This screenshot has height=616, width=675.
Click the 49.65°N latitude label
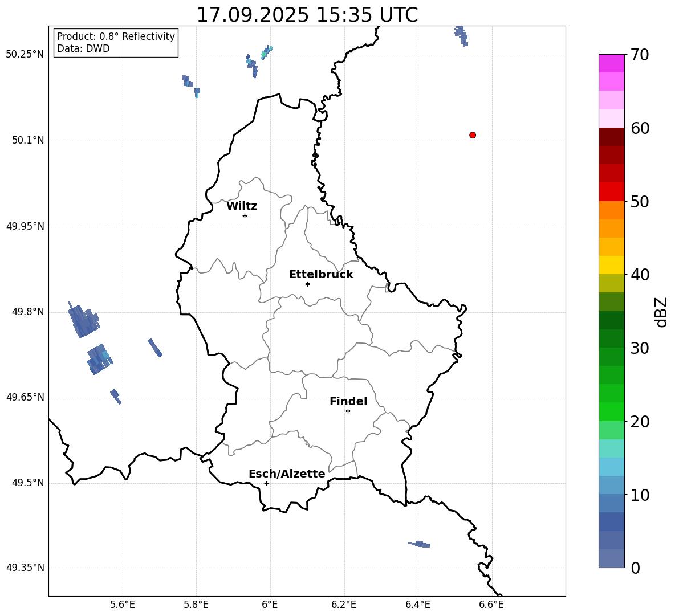pyautogui.click(x=25, y=397)
